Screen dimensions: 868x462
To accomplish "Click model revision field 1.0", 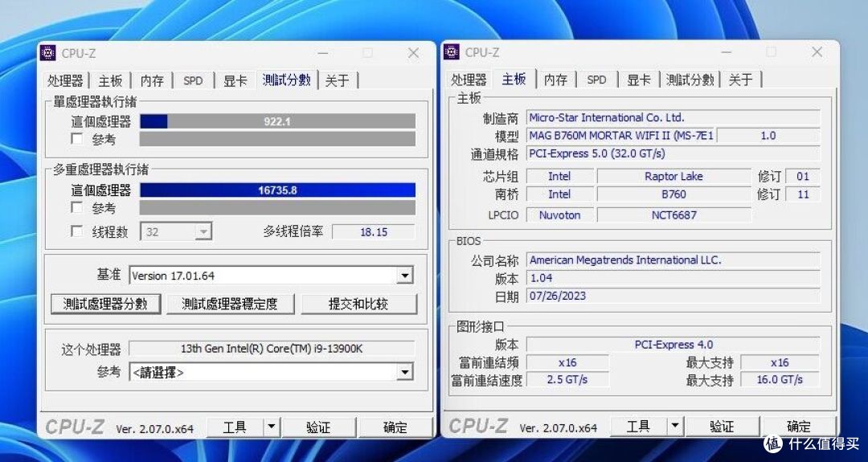I will pyautogui.click(x=768, y=136).
